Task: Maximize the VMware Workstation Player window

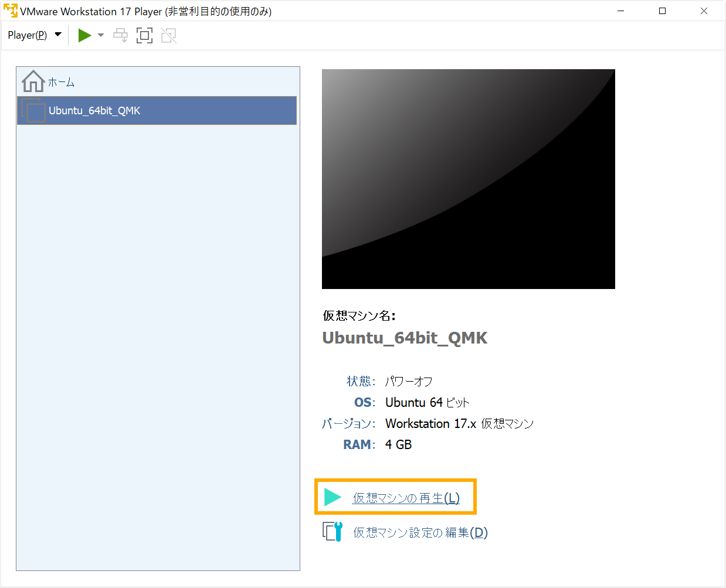Action: coord(662,11)
